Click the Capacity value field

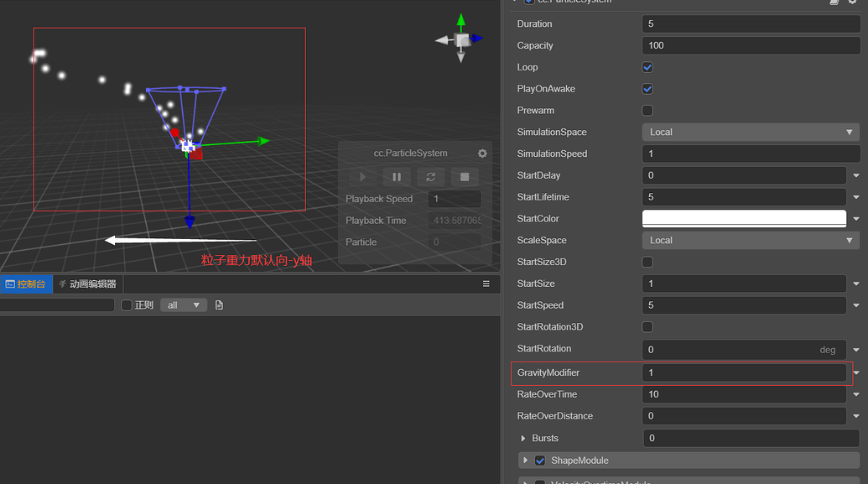point(751,45)
